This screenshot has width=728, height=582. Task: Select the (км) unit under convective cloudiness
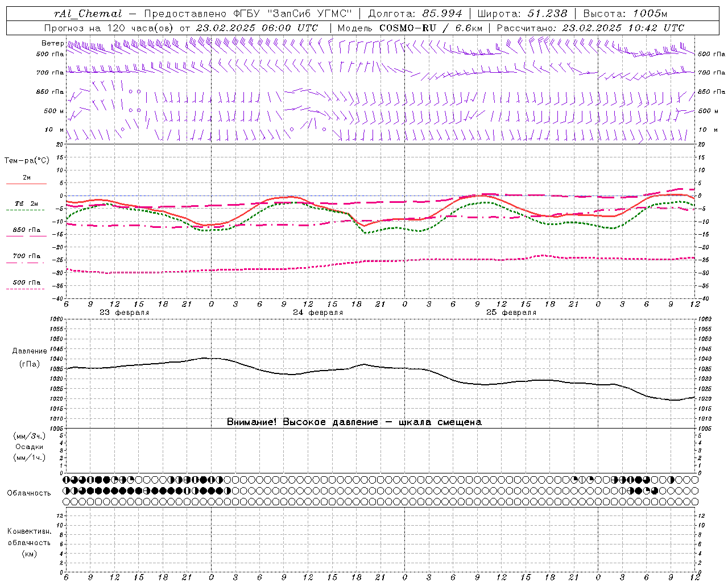pos(30,554)
